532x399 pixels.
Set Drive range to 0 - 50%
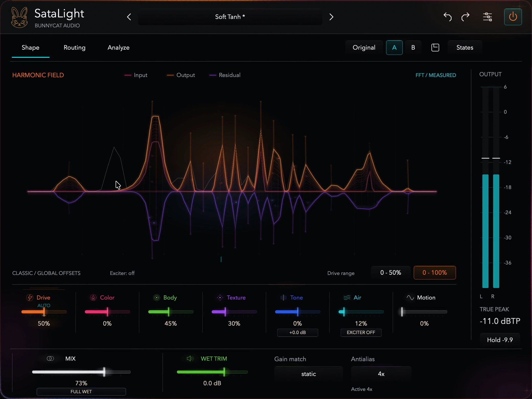pos(391,273)
